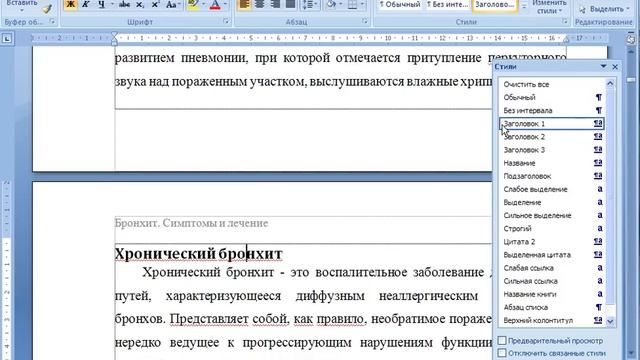
Task: Choose the Название style
Action: pyautogui.click(x=551, y=163)
